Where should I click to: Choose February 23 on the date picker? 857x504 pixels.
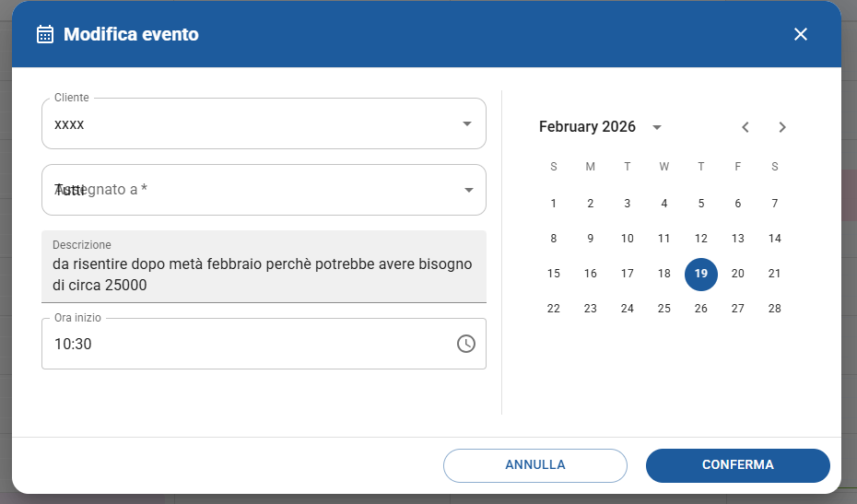coord(591,309)
